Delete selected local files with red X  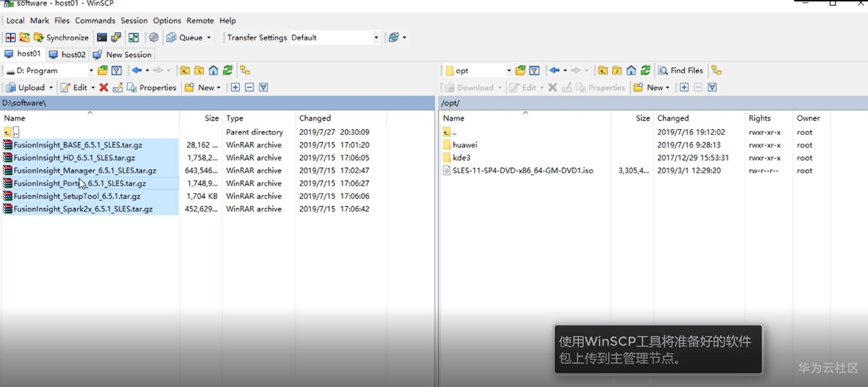click(x=103, y=87)
